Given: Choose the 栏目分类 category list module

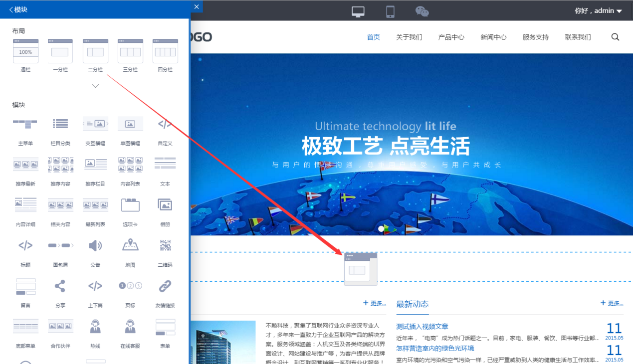Looking at the screenshot, I should click(x=60, y=124).
